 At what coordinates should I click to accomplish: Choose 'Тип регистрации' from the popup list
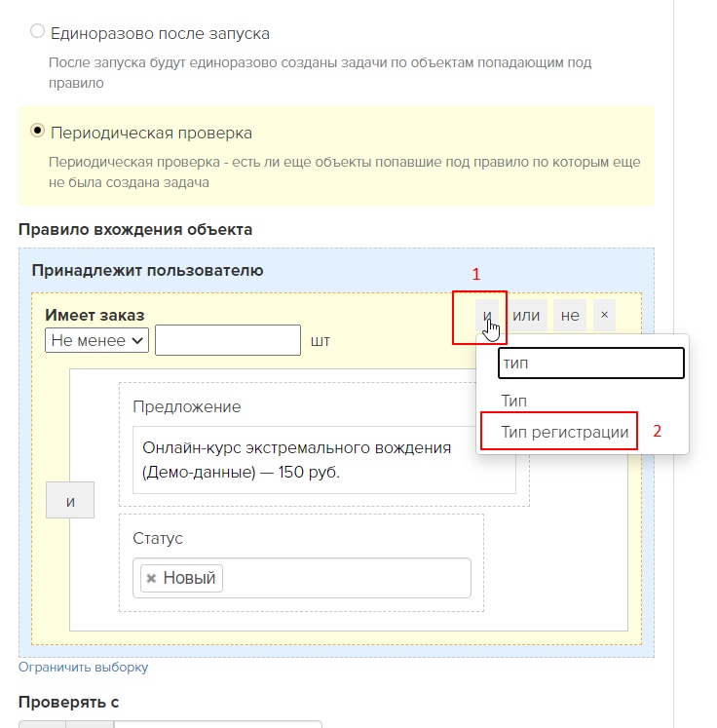pos(564,432)
